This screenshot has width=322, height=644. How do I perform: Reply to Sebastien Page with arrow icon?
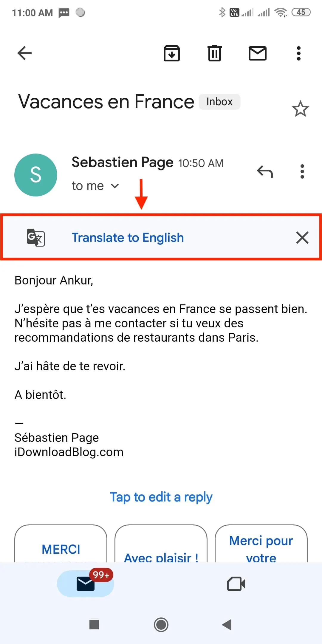pos(265,171)
